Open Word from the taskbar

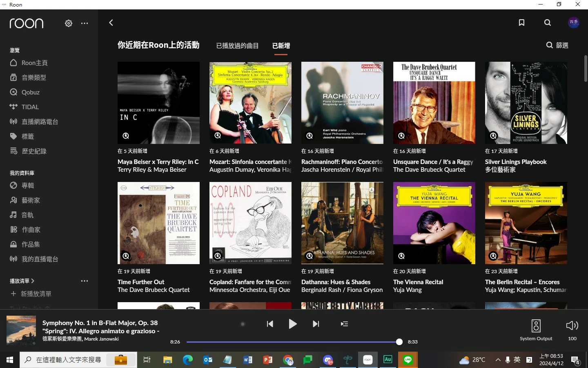[x=247, y=360]
